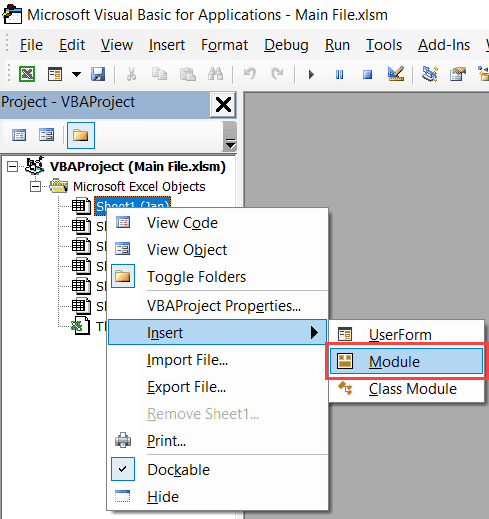
Task: Click the Reset stop square icon
Action: tap(367, 74)
